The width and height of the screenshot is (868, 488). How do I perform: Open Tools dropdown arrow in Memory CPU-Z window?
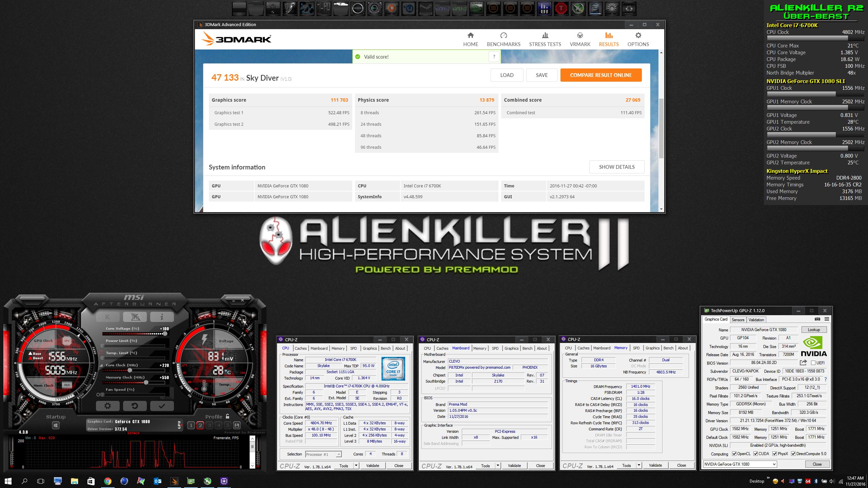(639, 465)
